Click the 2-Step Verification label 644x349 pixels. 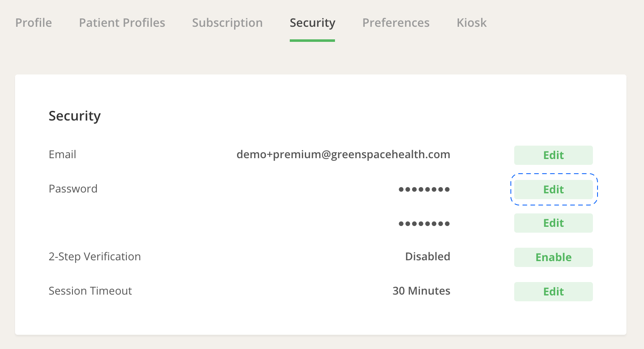point(95,257)
